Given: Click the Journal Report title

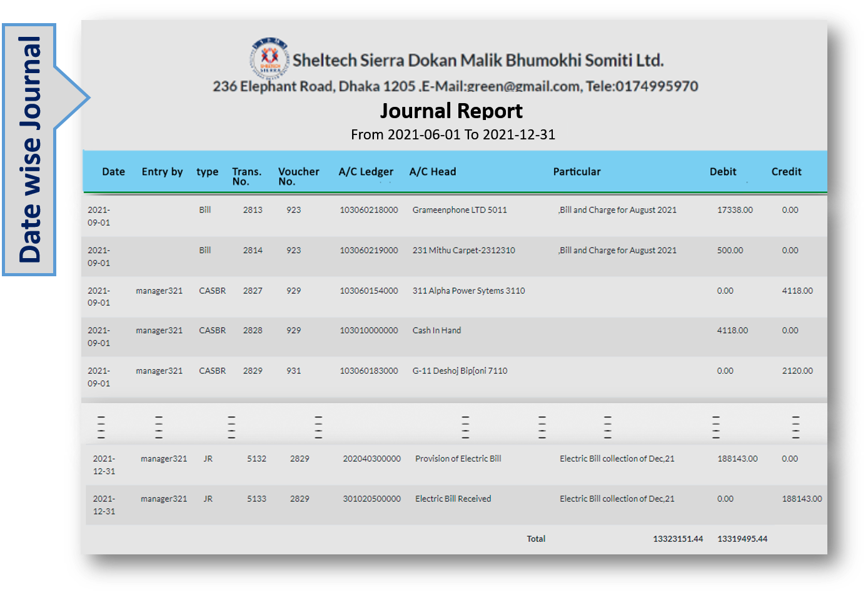Looking at the screenshot, I should 451,111.
